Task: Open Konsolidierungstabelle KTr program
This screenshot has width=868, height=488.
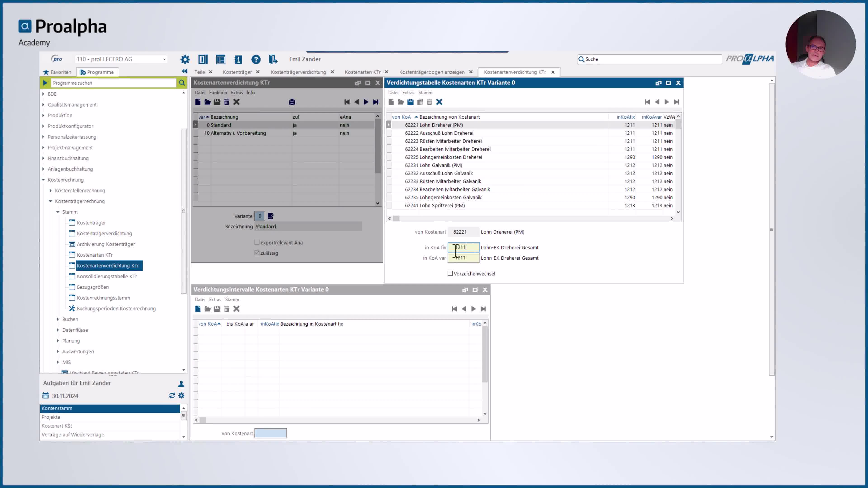Action: tap(107, 277)
